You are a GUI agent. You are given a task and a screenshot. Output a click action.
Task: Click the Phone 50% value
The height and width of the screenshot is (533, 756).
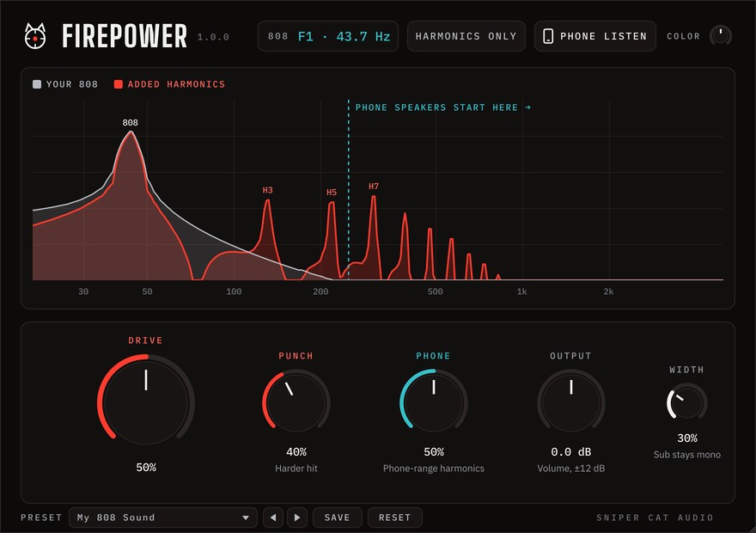pyautogui.click(x=434, y=452)
